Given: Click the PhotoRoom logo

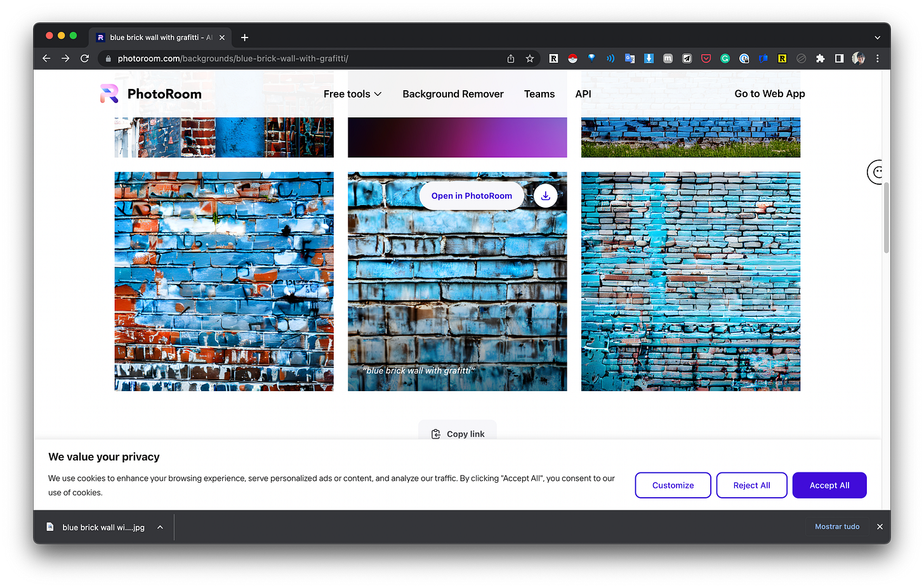Looking at the screenshot, I should click(151, 94).
